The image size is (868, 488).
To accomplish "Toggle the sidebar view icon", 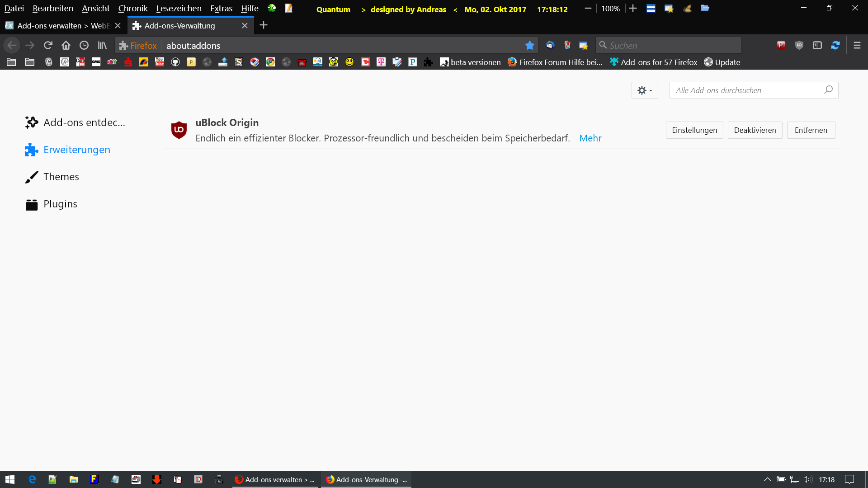I will pos(817,45).
